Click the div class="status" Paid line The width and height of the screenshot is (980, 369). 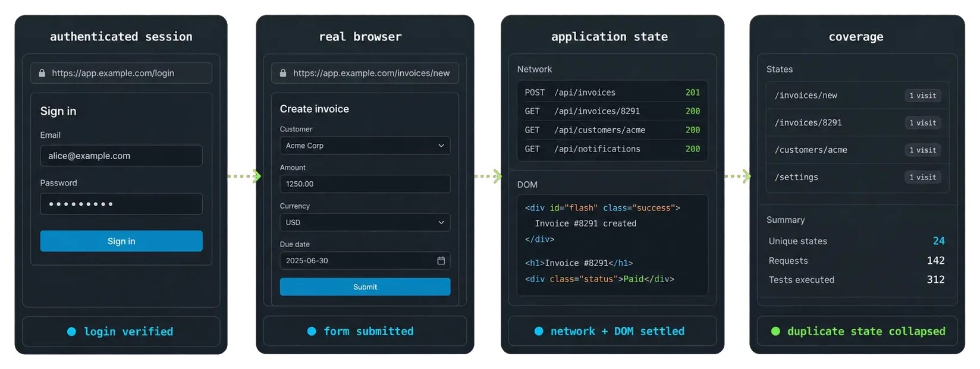pyautogui.click(x=599, y=279)
